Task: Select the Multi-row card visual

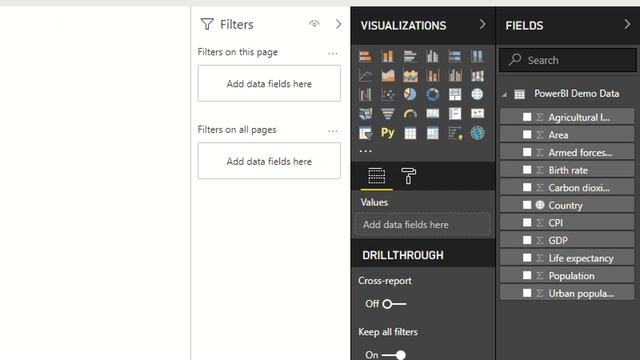Action: [x=455, y=113]
